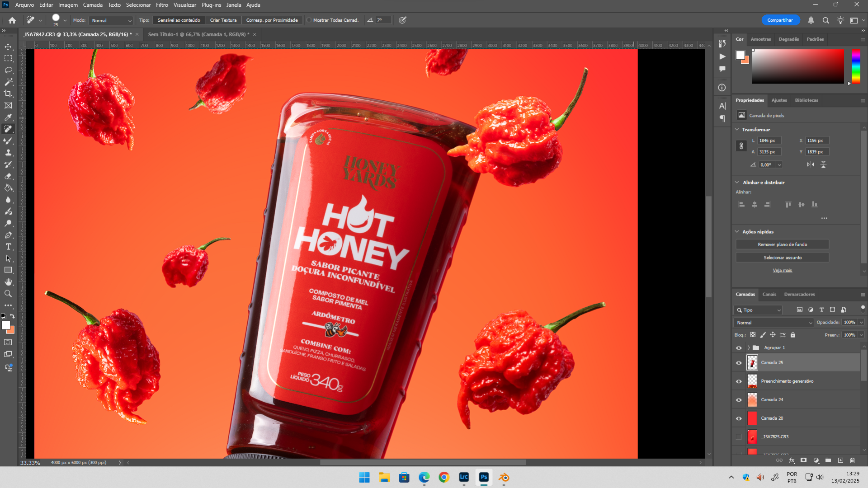This screenshot has height=488, width=868.
Task: Open the Modo Normal dropdown in options bar
Action: (x=111, y=20)
